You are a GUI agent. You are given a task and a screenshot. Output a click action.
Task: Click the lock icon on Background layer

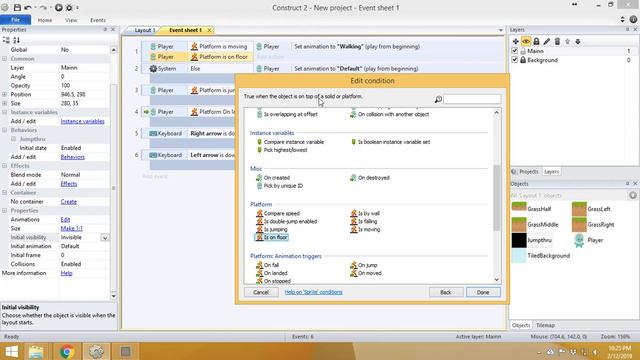click(523, 60)
